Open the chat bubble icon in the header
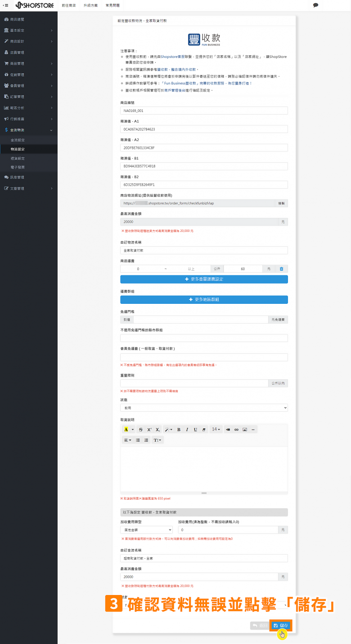351x644 pixels. tap(315, 5)
